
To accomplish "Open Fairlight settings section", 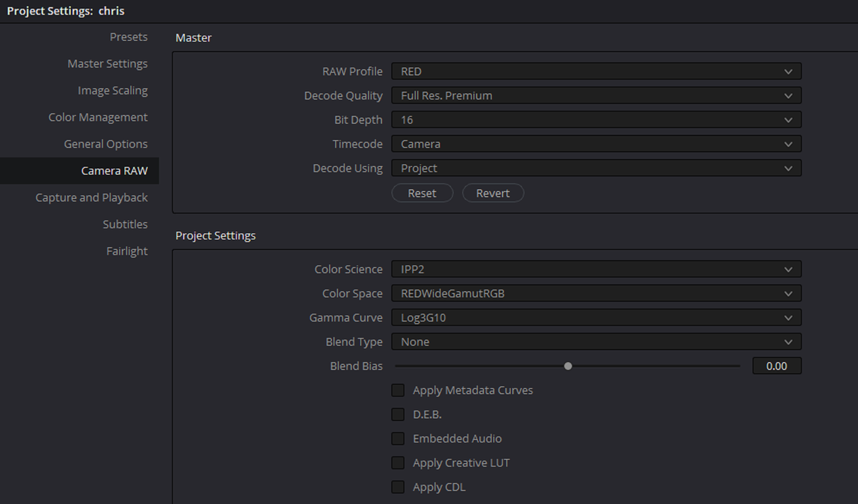I will click(127, 251).
